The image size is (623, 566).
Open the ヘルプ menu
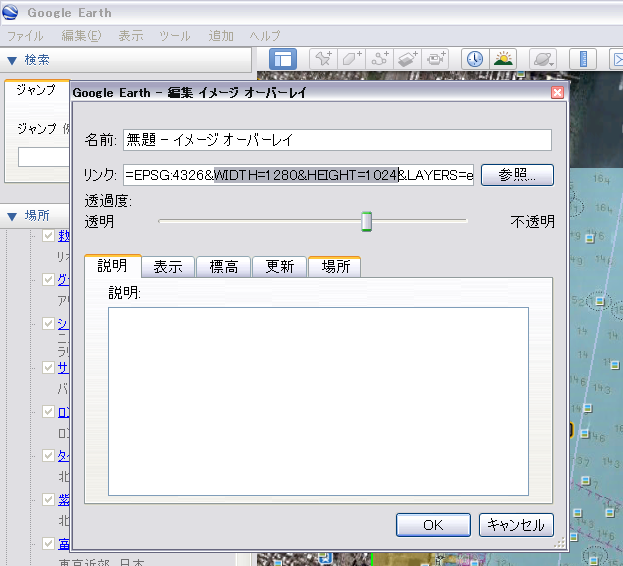265,36
